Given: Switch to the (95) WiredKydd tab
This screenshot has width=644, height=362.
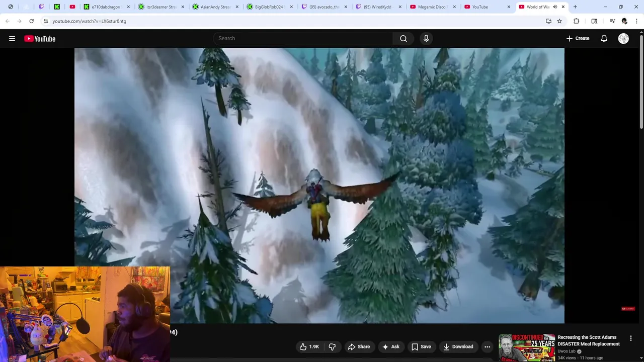Looking at the screenshot, I should click(377, 7).
